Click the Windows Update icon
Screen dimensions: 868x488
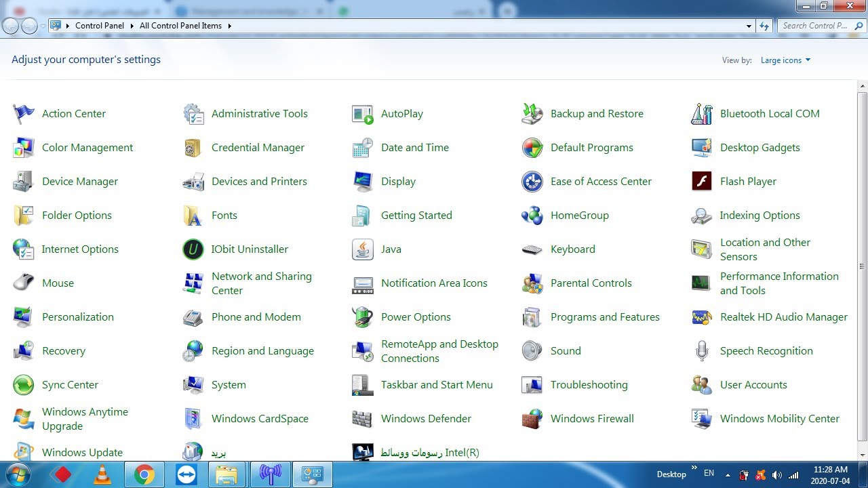click(24, 451)
